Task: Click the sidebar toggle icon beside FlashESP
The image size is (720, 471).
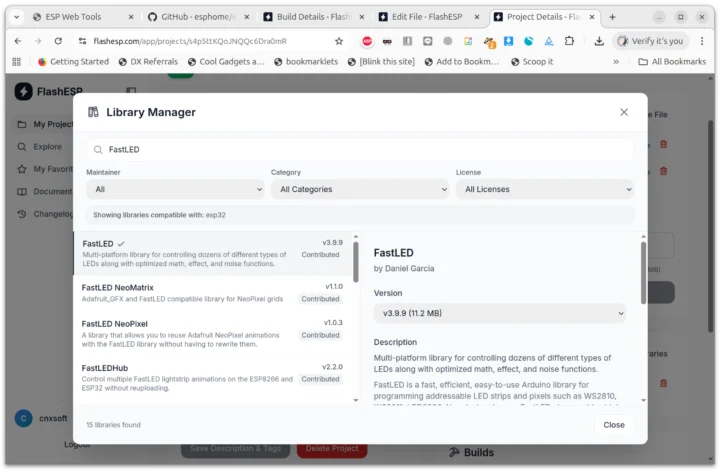Action: [131, 90]
